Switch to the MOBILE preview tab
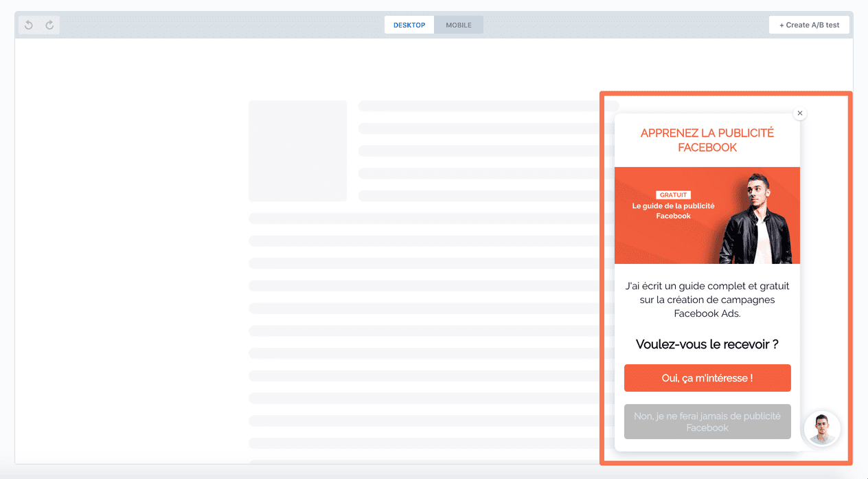This screenshot has width=868, height=479. (459, 25)
